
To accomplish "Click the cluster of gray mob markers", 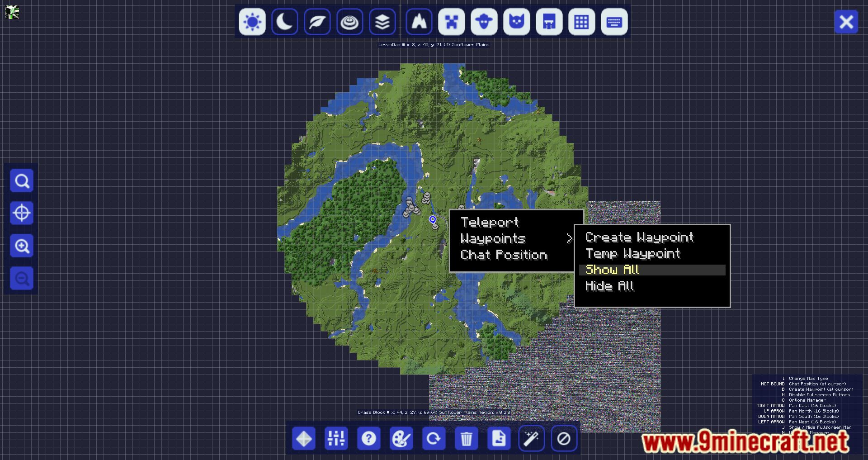I will (411, 207).
